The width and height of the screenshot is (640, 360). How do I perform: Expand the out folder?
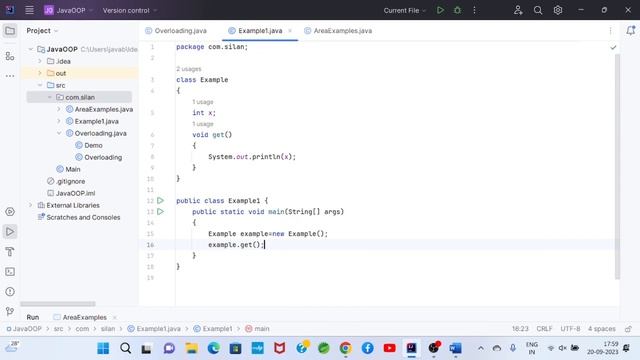40,73
